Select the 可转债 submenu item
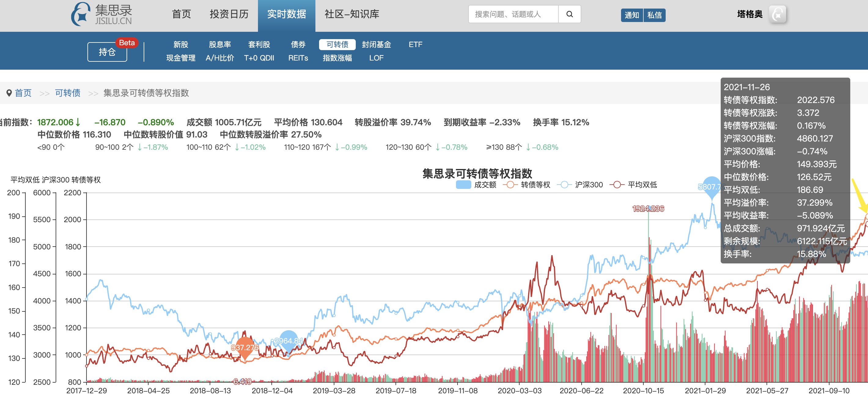 [337, 45]
